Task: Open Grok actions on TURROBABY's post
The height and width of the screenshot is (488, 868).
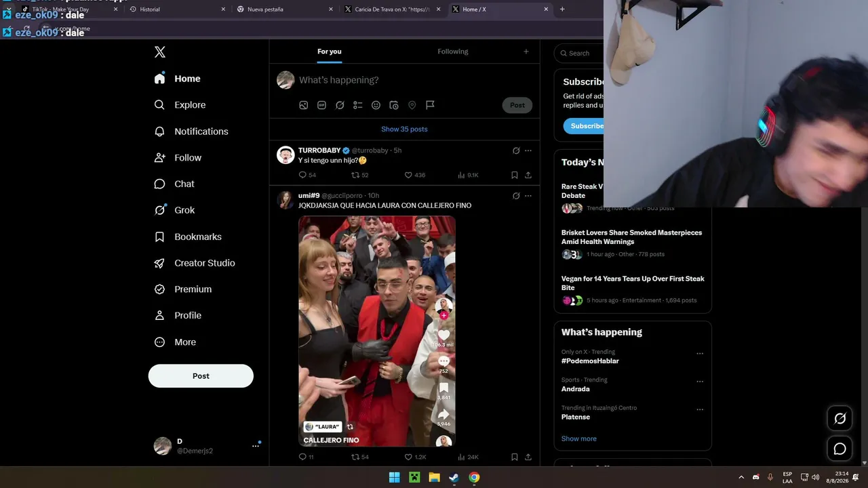Action: coord(516,150)
